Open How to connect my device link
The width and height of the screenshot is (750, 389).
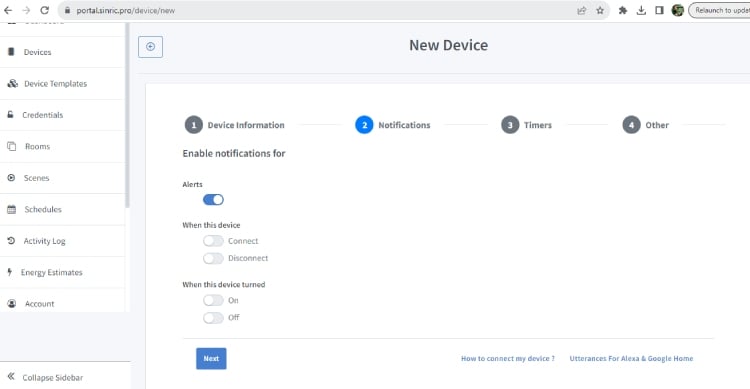coord(508,358)
